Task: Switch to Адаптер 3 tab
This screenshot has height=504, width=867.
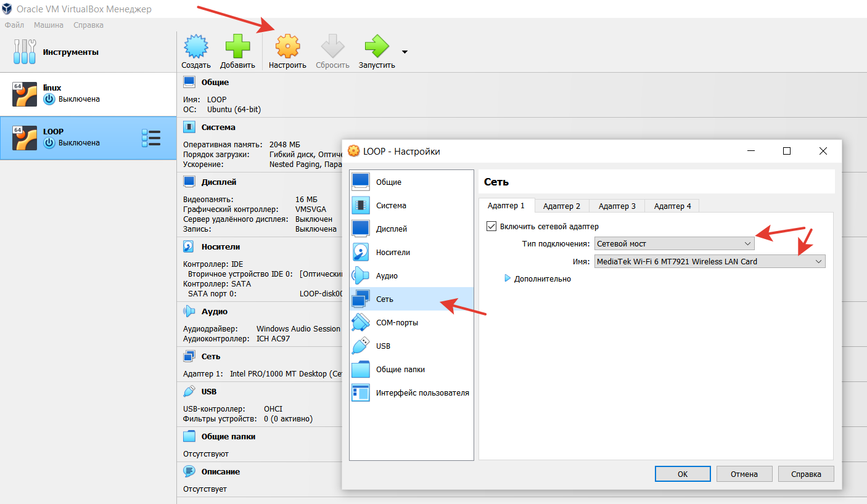Action: pyautogui.click(x=617, y=206)
